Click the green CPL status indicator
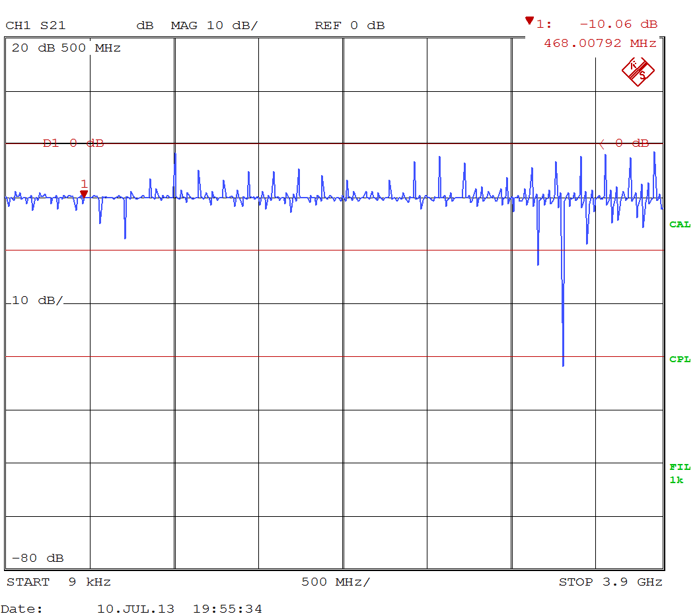The height and width of the screenshot is (616, 699). point(679,360)
